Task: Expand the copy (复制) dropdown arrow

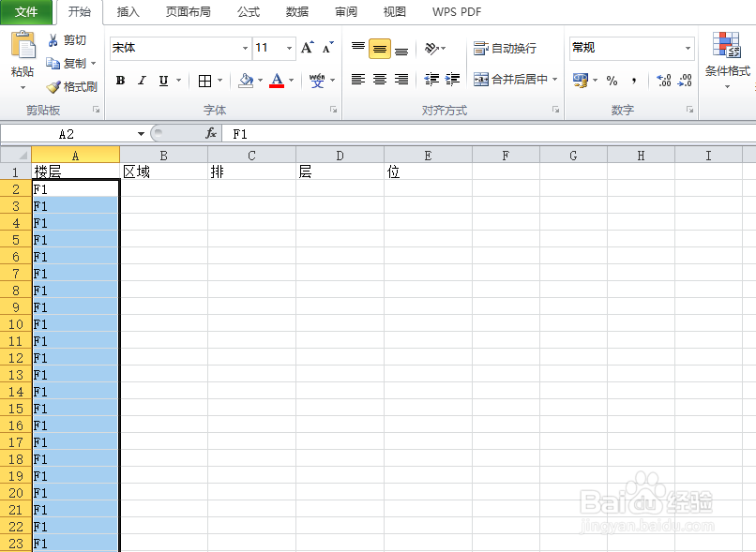Action: (94, 63)
